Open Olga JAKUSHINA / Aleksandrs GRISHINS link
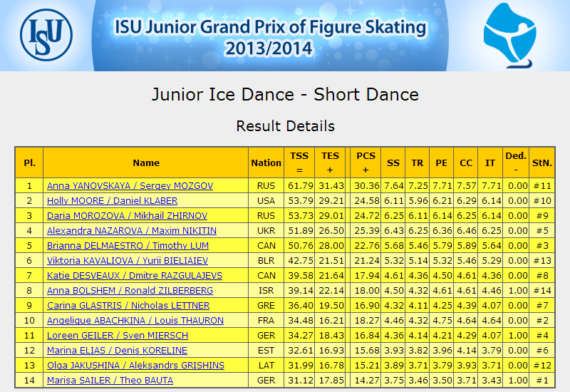Screen dimensions: 570x392 (x=135, y=365)
